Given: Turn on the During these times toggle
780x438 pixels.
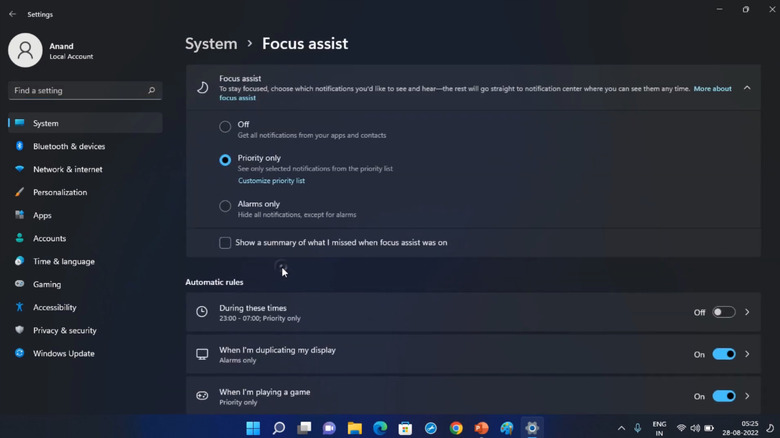Looking at the screenshot, I should click(723, 312).
